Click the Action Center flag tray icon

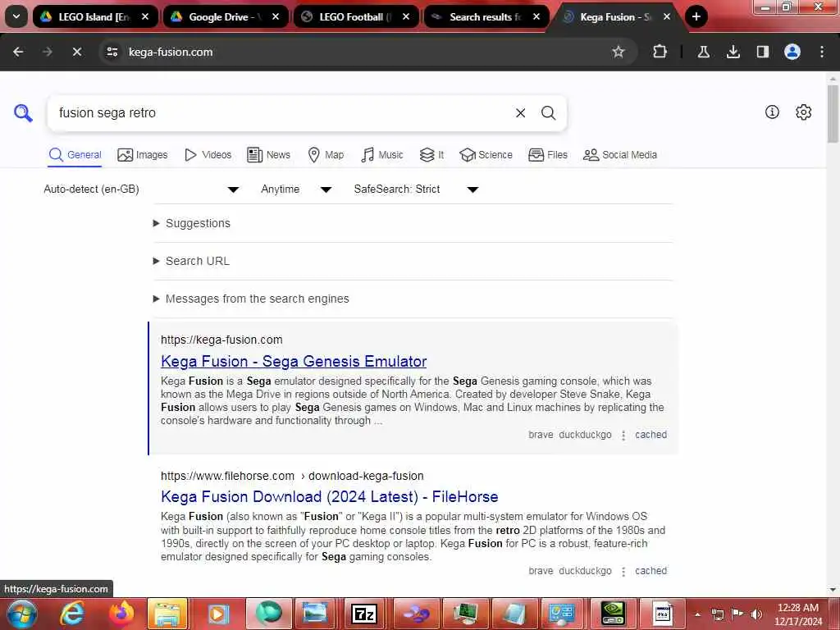tap(737, 614)
